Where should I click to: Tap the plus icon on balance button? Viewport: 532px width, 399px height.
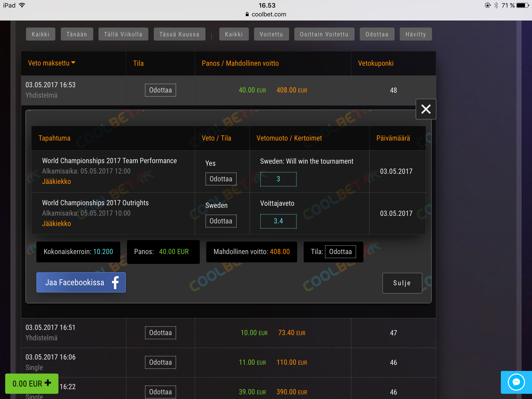pyautogui.click(x=48, y=383)
